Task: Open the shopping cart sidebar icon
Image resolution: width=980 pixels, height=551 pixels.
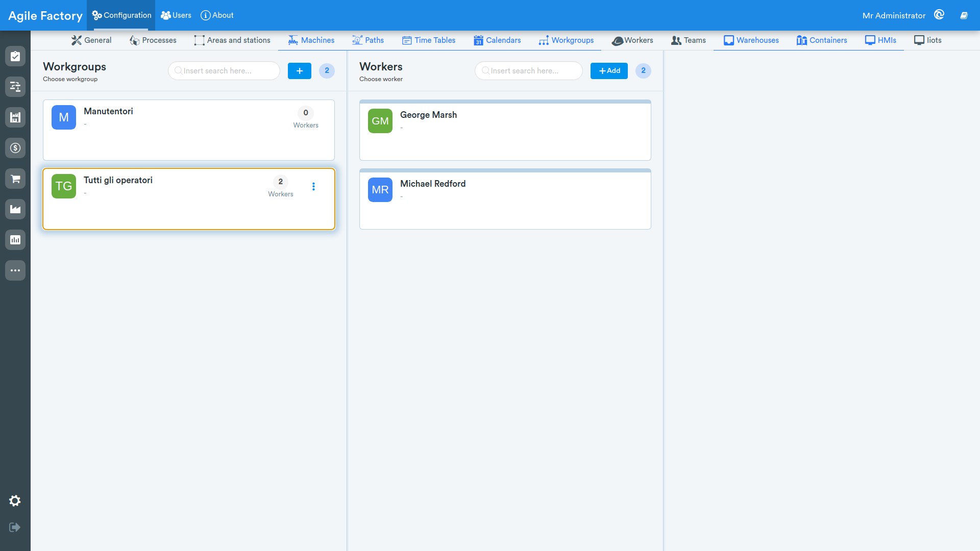Action: (15, 179)
